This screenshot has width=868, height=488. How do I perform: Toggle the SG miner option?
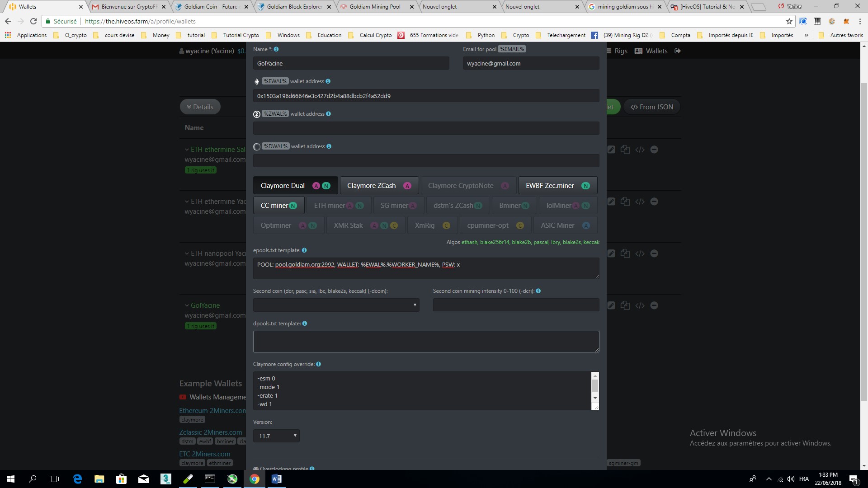(399, 206)
